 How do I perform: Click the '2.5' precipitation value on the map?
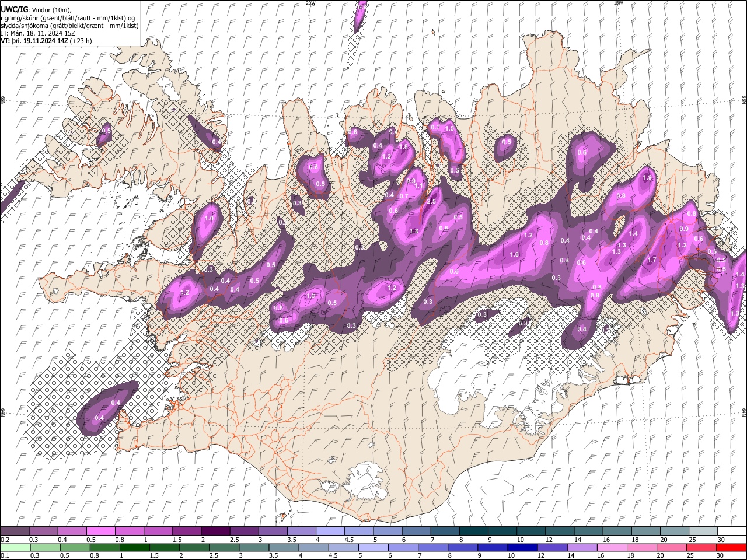tap(431, 201)
